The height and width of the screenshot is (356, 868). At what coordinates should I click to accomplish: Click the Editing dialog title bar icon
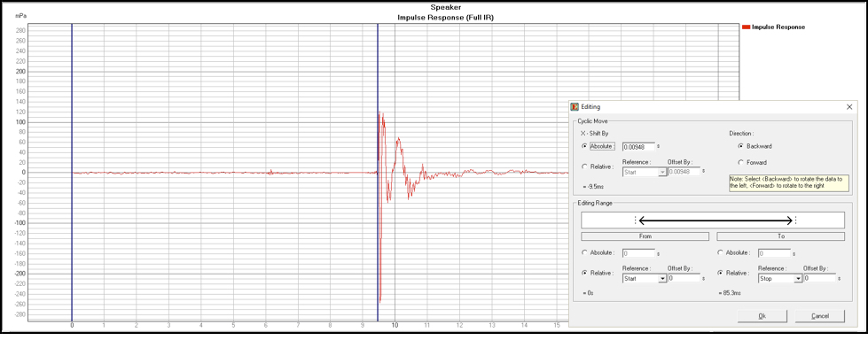click(575, 106)
